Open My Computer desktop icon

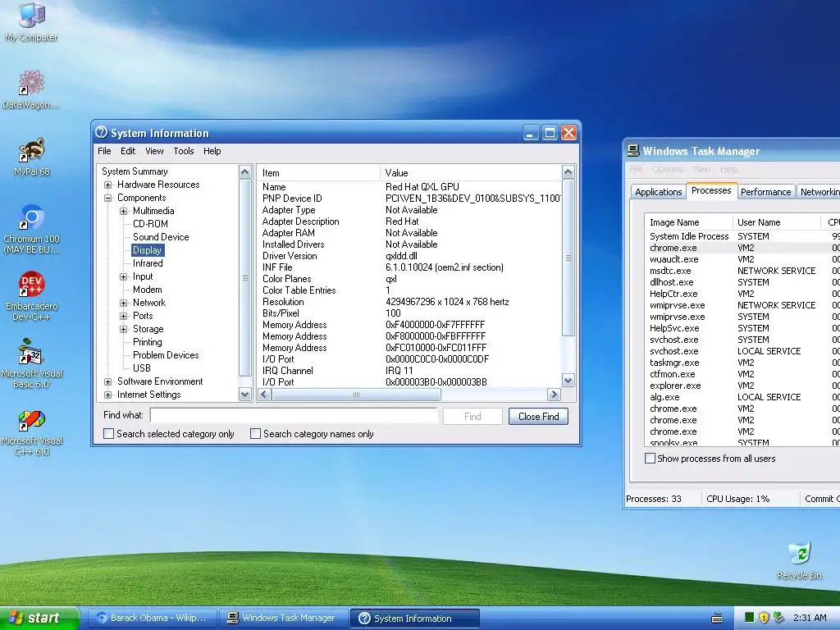tap(31, 21)
